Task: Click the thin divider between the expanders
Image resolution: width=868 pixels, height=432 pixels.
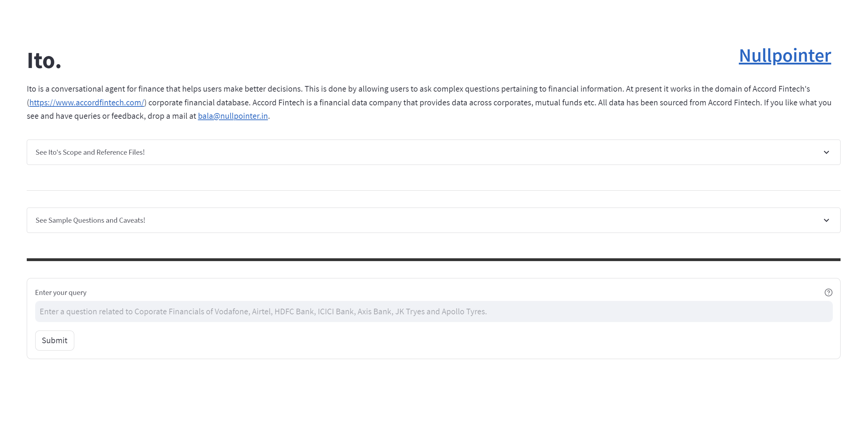Action: pos(433,190)
